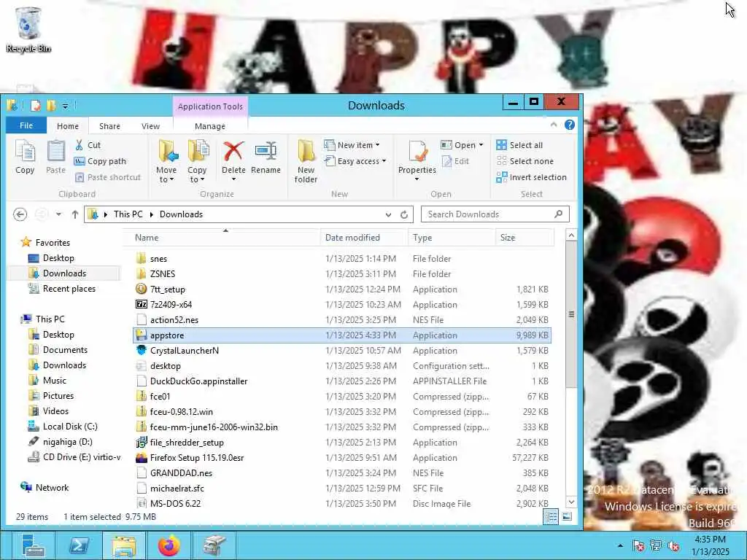The height and width of the screenshot is (560, 747).
Task: Click scrollbar down arrow
Action: click(x=571, y=502)
